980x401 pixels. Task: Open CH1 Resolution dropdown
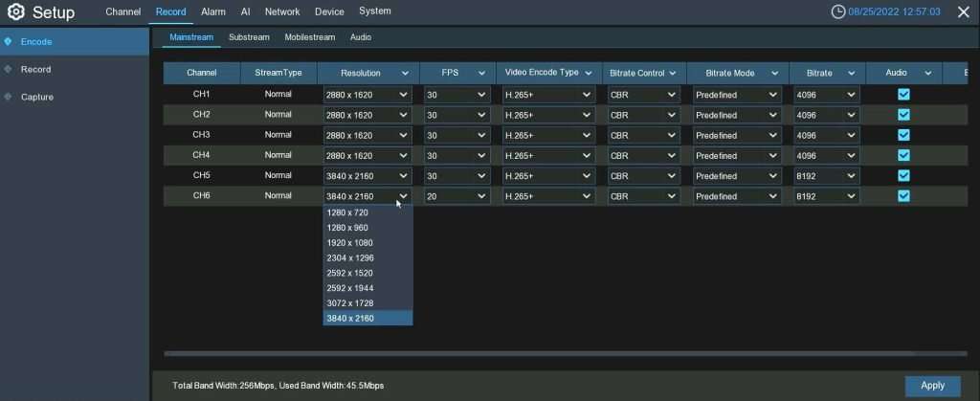pos(367,95)
